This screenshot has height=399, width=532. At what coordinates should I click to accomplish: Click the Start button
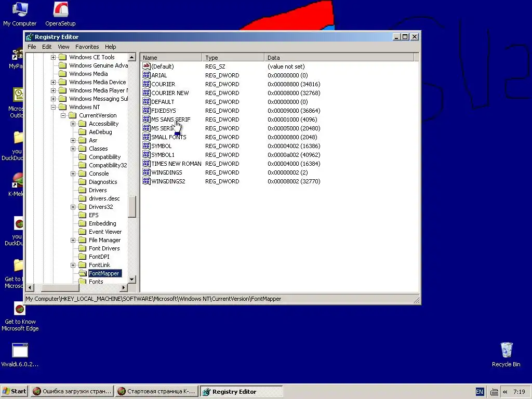pos(14,391)
